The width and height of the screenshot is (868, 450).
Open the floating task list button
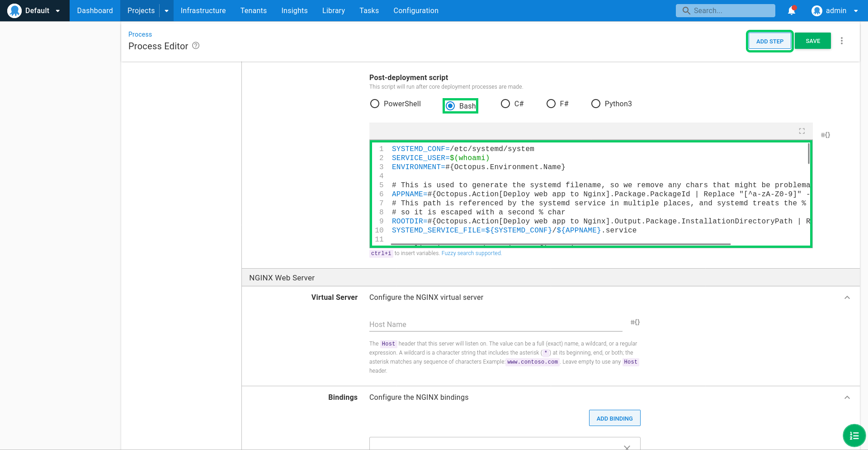(x=854, y=436)
